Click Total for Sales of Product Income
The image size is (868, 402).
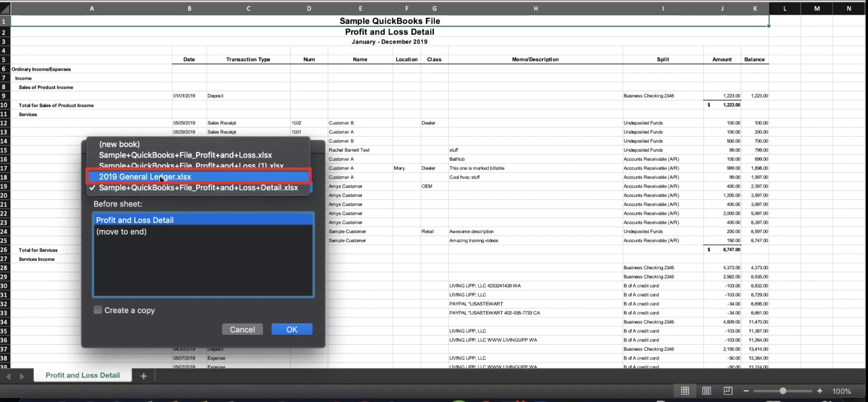coord(56,105)
